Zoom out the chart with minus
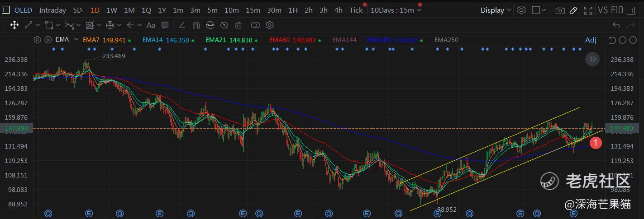Viewport: 644px width, 219px height. (x=622, y=40)
